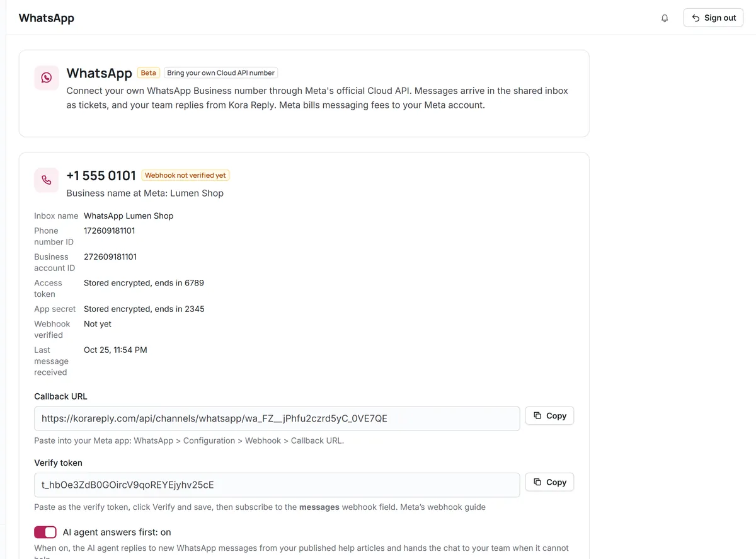Copy the Verify token
The height and width of the screenshot is (559, 756).
point(549,482)
